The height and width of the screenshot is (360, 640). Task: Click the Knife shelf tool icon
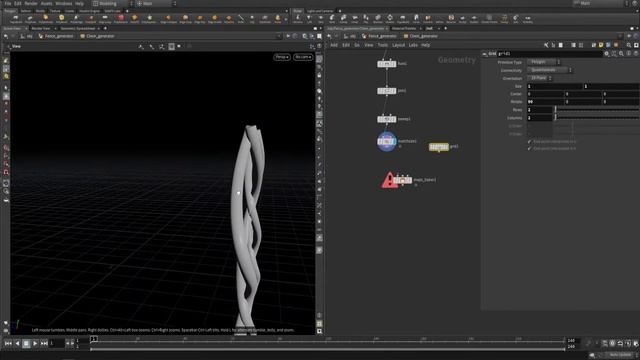click(x=241, y=18)
